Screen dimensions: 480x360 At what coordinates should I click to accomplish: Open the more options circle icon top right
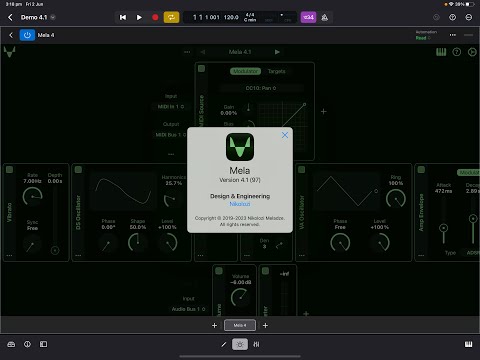pos(469,17)
